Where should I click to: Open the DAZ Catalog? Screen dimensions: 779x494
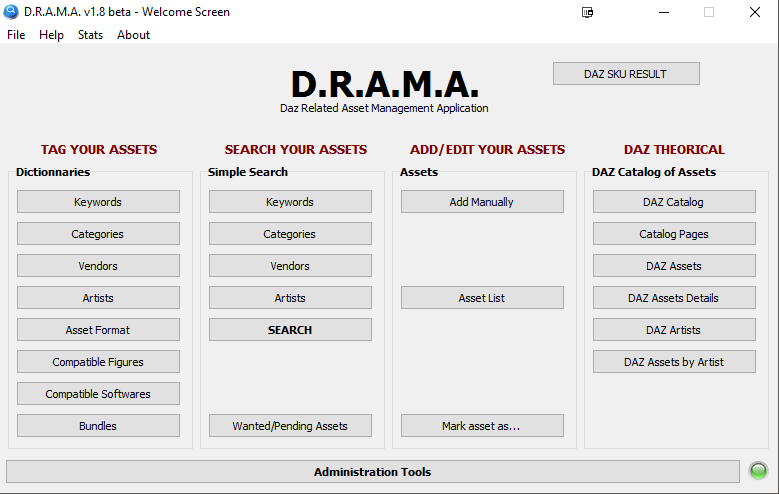[x=674, y=202]
